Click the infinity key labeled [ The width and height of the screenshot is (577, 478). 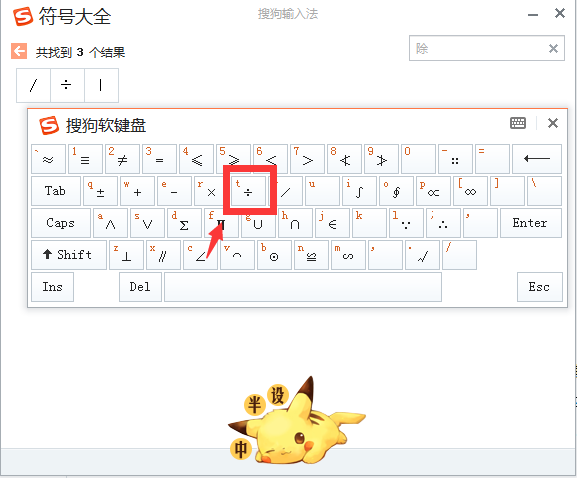pyautogui.click(x=470, y=191)
